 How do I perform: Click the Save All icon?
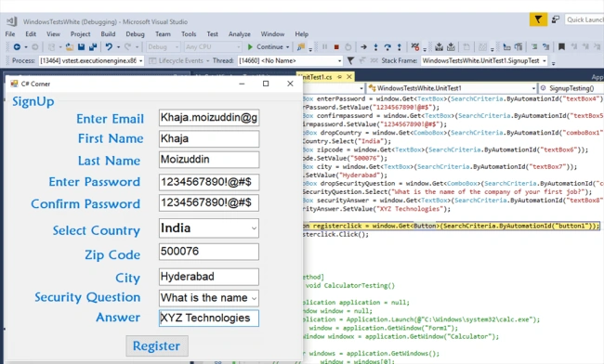(93, 47)
